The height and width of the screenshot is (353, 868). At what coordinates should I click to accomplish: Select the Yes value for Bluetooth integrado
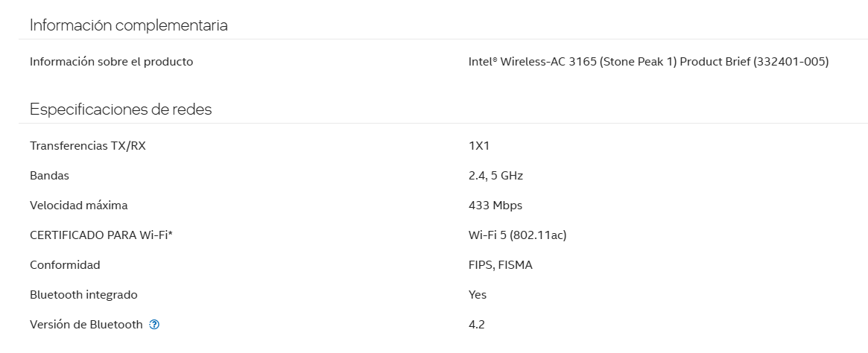(478, 295)
